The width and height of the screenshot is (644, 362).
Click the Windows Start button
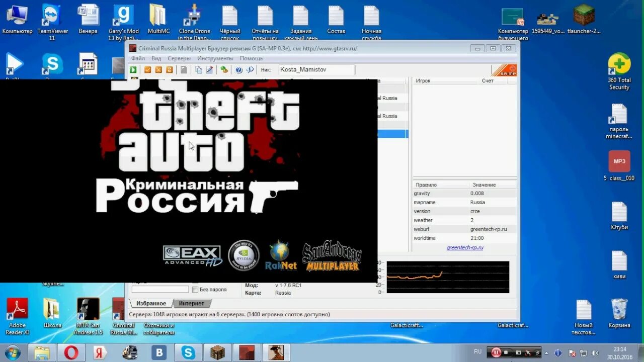[x=12, y=352]
